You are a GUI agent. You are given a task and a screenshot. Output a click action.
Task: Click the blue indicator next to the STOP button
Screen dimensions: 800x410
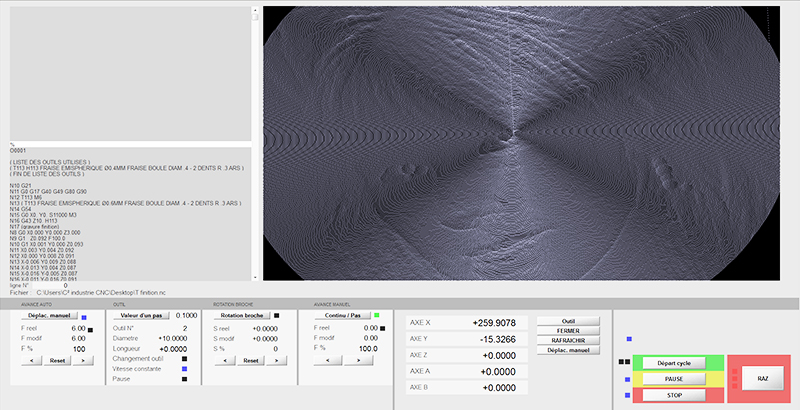[628, 395]
